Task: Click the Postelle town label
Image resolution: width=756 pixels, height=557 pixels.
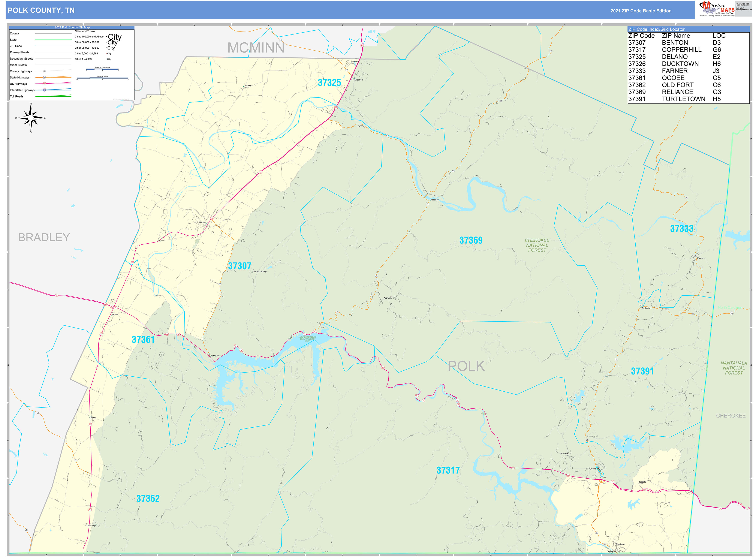Action: [x=564, y=454]
